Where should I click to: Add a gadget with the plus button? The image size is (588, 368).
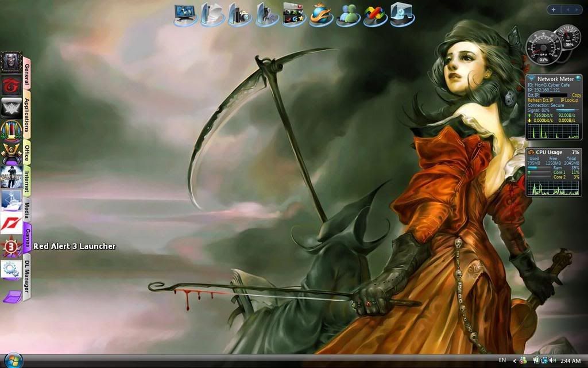tap(554, 9)
